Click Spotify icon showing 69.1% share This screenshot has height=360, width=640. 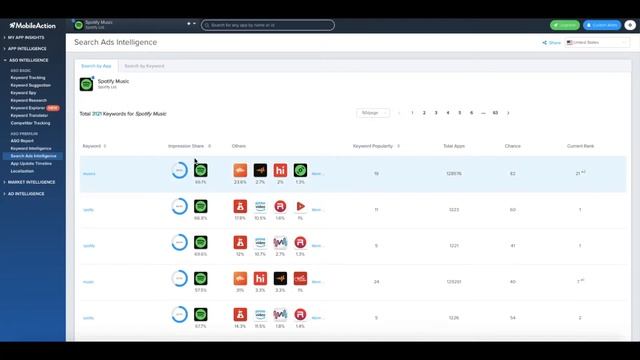pos(200,170)
